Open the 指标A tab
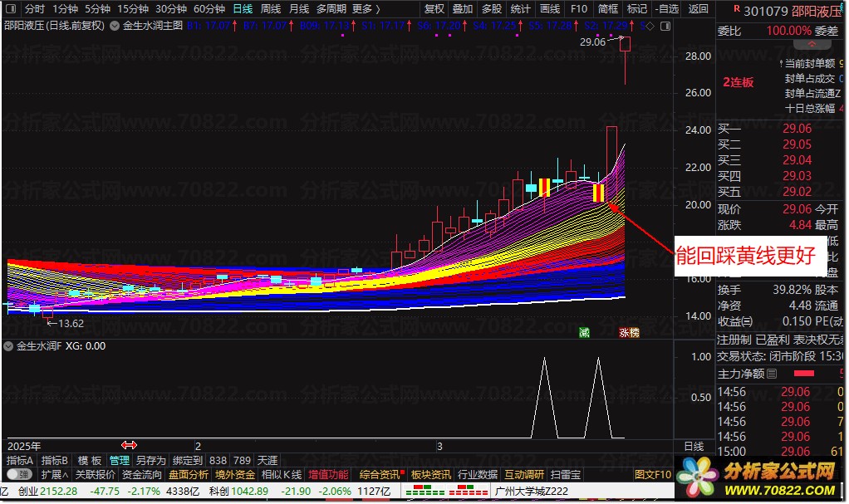This screenshot has width=849, height=504. [x=20, y=460]
